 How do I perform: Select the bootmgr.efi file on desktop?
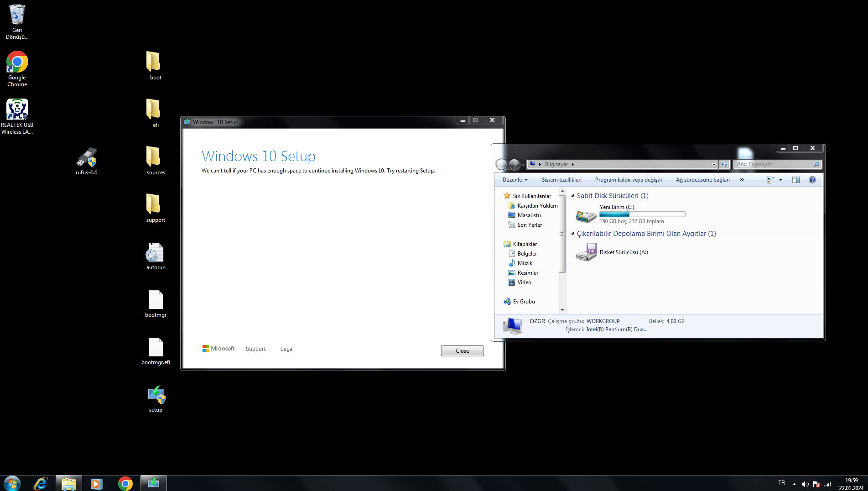[x=156, y=351]
